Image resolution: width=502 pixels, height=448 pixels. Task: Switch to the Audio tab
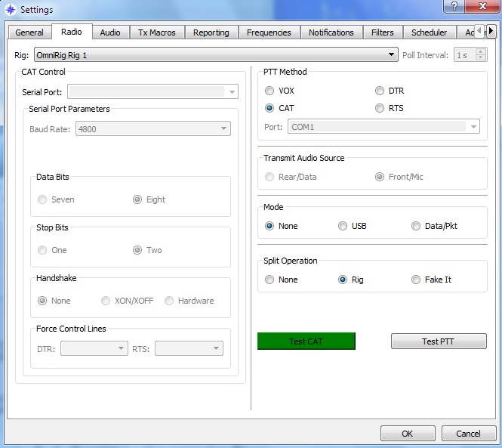tap(110, 32)
